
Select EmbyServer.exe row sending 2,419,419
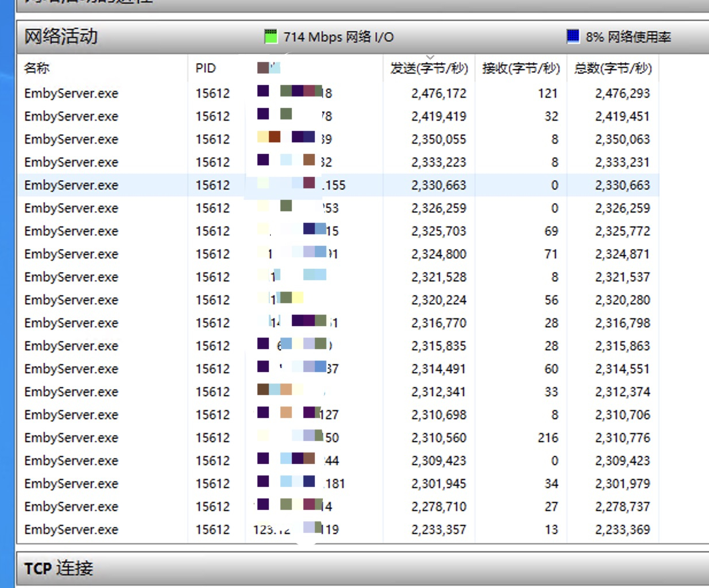tap(338, 116)
